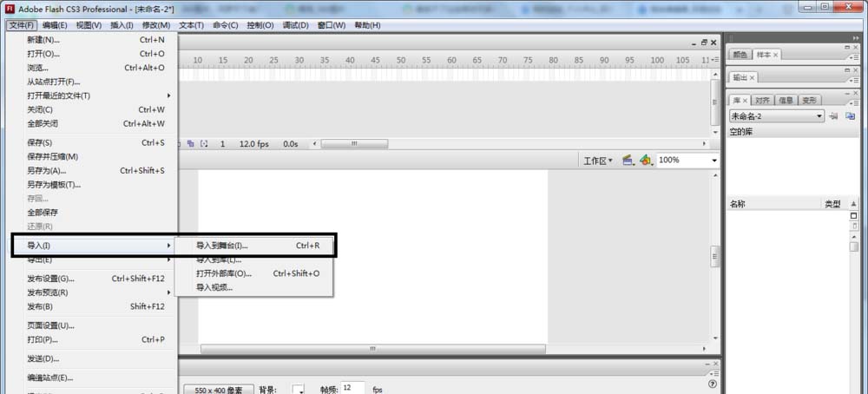Toggle library sort order triangle button
Screen dimensions: 868x394
(x=853, y=204)
